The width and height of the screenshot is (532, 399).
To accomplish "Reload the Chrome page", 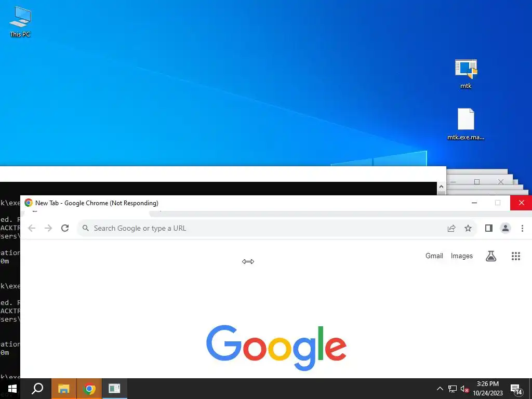I will [x=65, y=228].
